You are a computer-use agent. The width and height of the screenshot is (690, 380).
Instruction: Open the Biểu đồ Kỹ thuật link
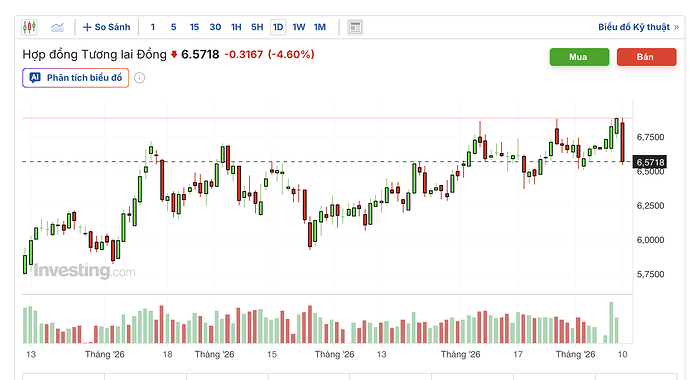[639, 27]
